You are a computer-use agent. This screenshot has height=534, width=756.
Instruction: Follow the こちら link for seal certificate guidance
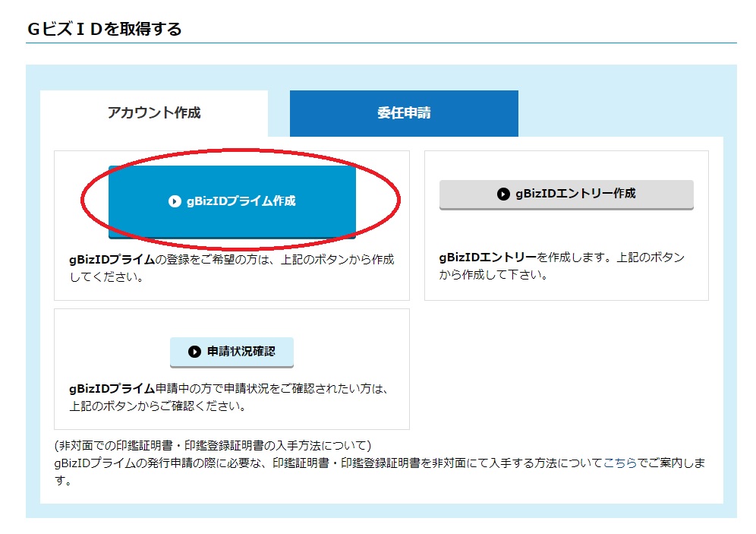click(620, 463)
